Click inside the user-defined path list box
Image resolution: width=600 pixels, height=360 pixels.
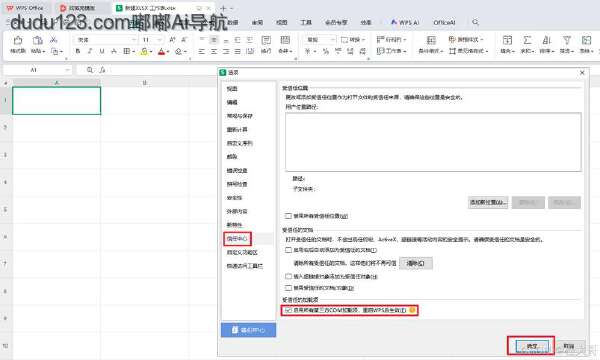point(433,142)
